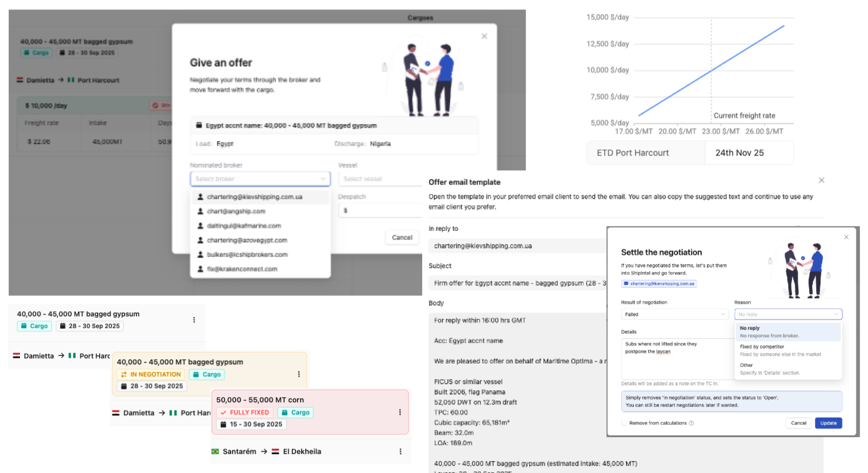Image resolution: width=868 pixels, height=473 pixels.
Task: Open three-dot menu on Santarém route row
Action: pyautogui.click(x=400, y=452)
